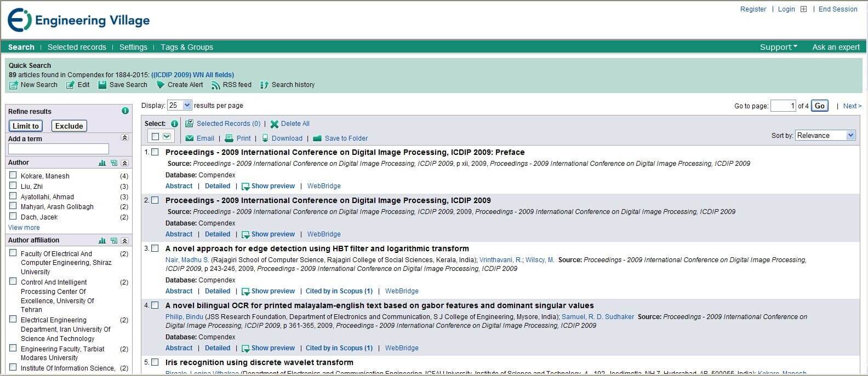Select result 3 checkbox (edge detection HBT)
The height and width of the screenshot is (376, 868).
pyautogui.click(x=155, y=248)
